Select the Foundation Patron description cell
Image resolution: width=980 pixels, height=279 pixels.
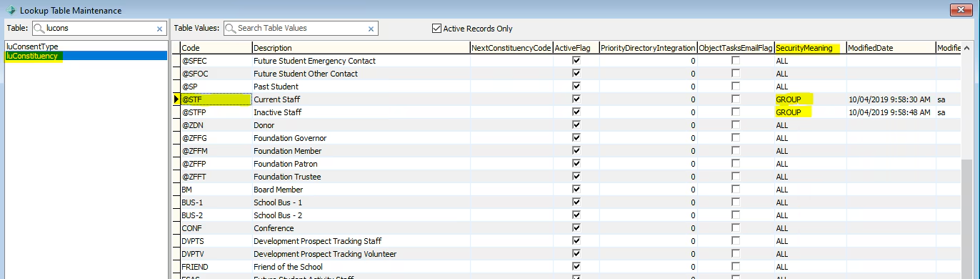click(x=361, y=164)
